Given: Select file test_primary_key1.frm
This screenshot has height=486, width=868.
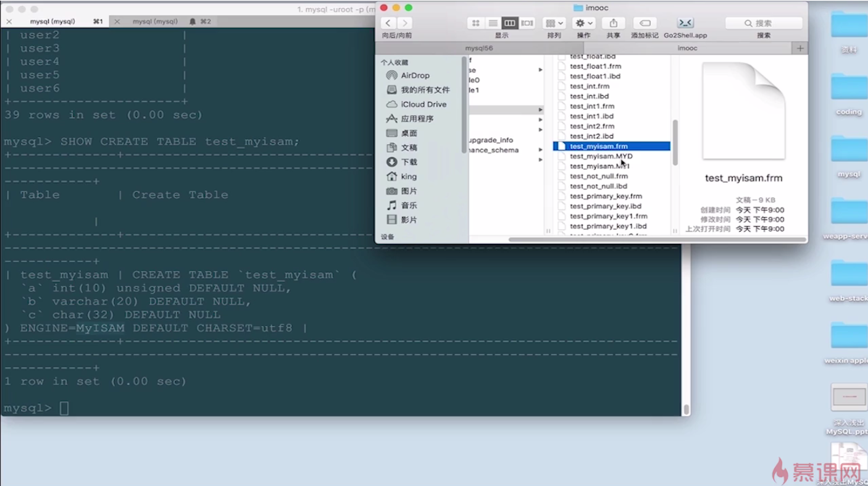Looking at the screenshot, I should point(609,216).
